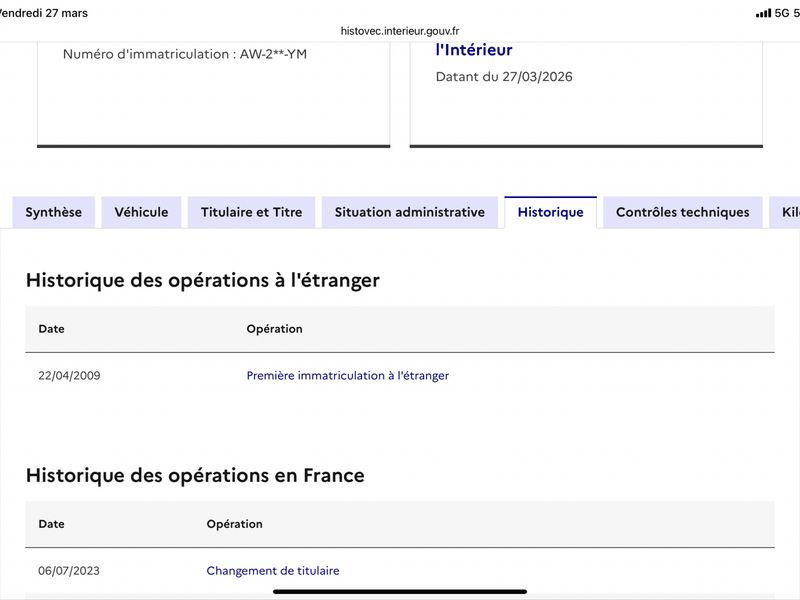Switch to the Véhicule tab
Image resolution: width=800 pixels, height=600 pixels.
[x=141, y=212]
